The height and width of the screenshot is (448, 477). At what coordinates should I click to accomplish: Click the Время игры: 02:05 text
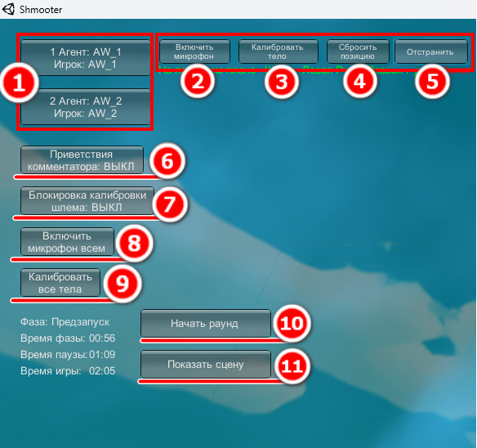[68, 371]
